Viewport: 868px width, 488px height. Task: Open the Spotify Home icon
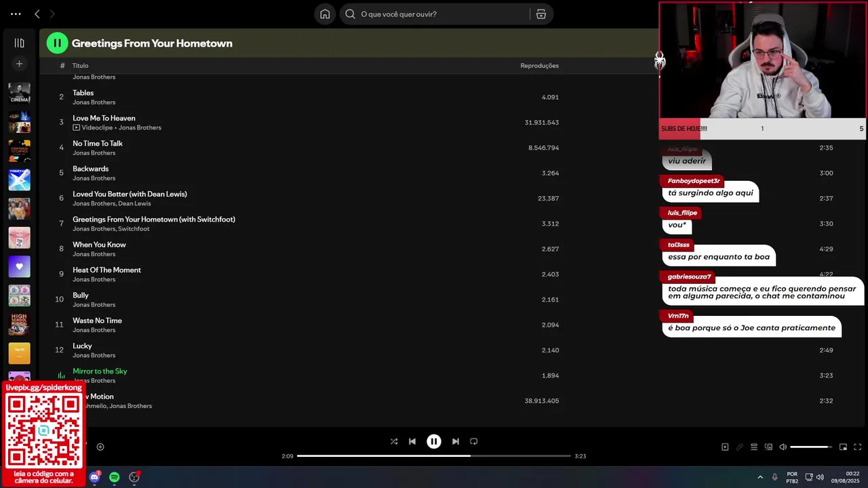tap(325, 14)
